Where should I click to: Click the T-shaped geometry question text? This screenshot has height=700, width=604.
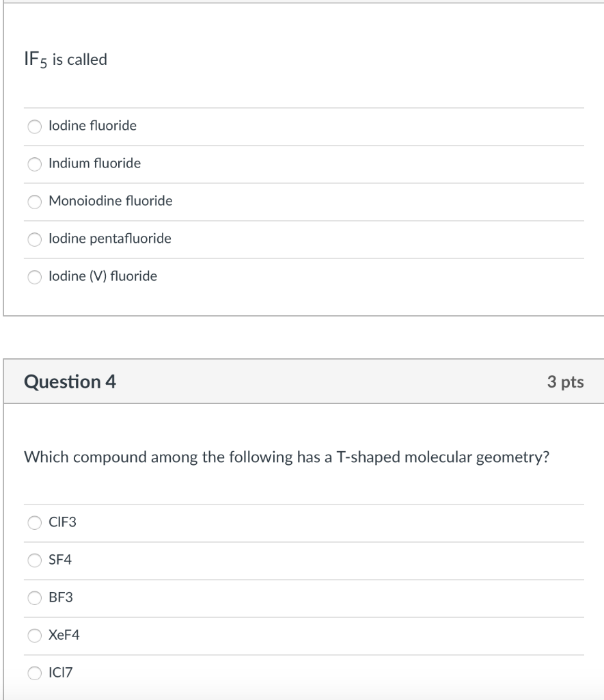[x=287, y=457]
